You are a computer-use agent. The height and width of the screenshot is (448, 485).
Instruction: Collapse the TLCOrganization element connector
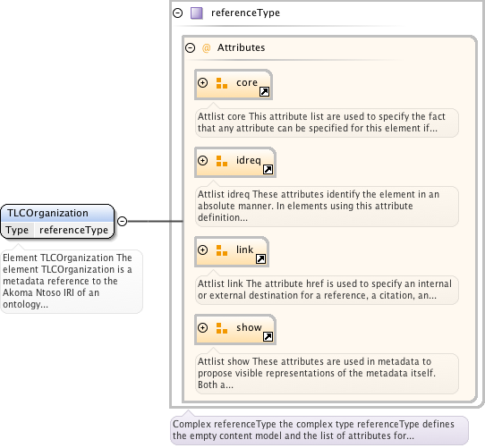[x=123, y=221]
